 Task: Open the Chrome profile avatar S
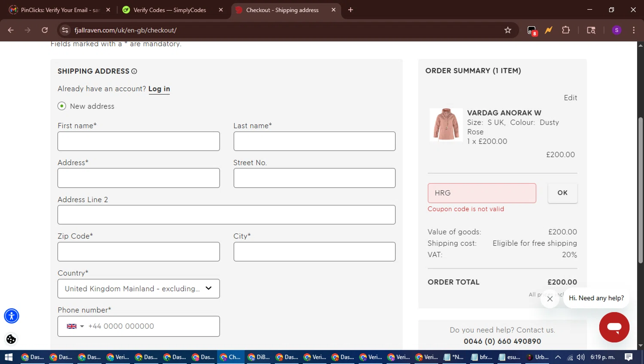pos(617,30)
